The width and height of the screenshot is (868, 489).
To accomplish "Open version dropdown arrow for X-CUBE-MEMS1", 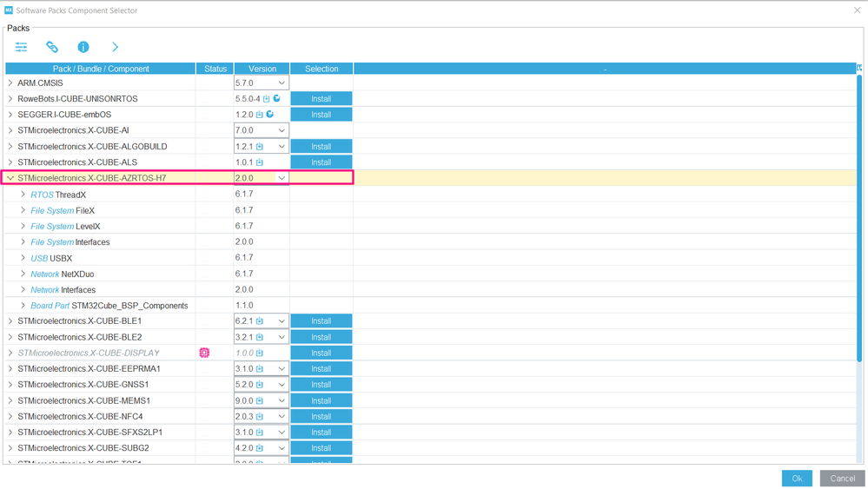I will click(x=282, y=400).
